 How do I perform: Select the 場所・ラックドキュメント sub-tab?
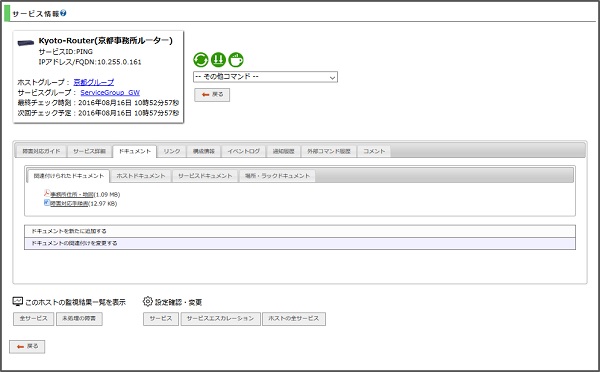pos(277,176)
